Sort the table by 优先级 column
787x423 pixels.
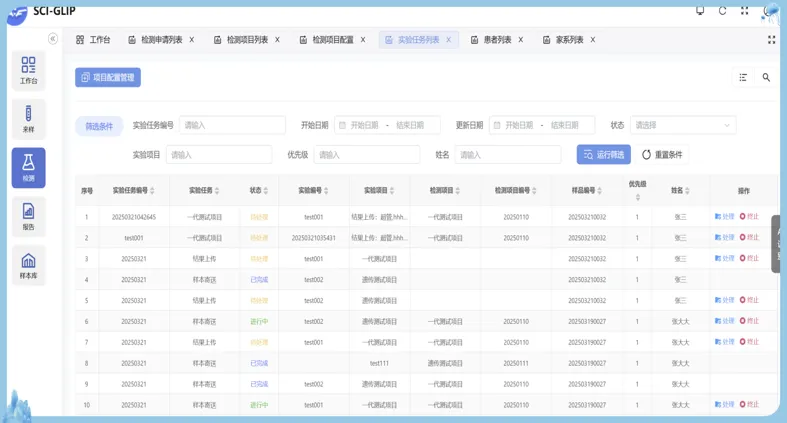click(x=637, y=190)
